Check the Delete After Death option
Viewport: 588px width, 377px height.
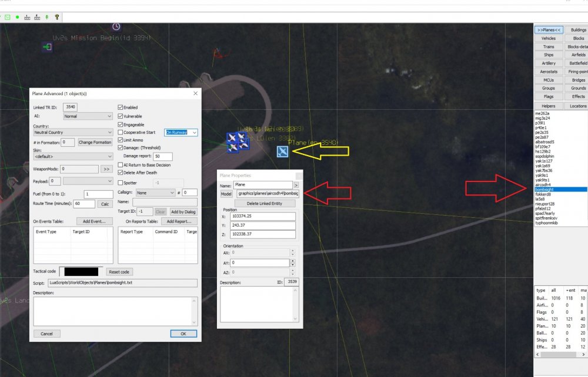click(121, 173)
